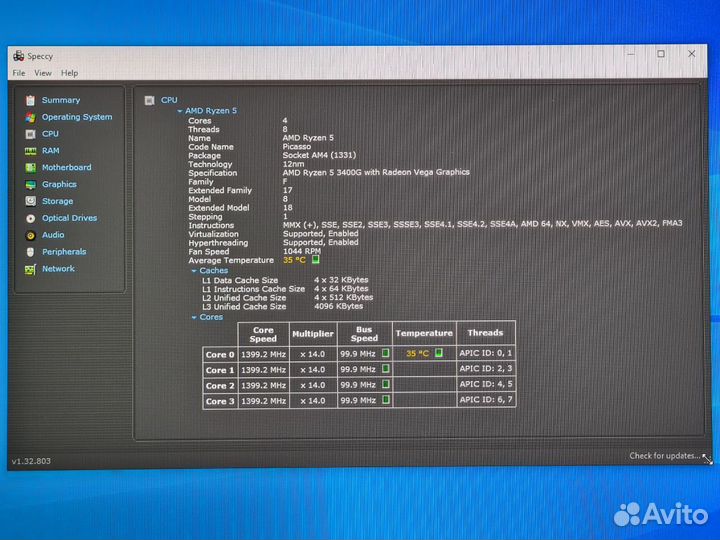Image resolution: width=720 pixels, height=540 pixels.
Task: Collapse the AMD Ryzen 5 tree node
Action: (x=180, y=111)
